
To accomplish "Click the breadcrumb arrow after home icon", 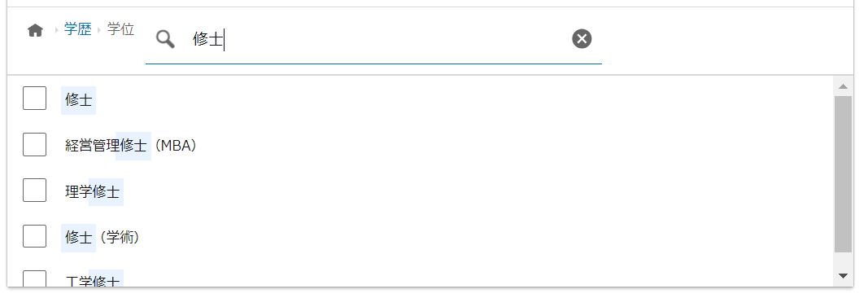I will pyautogui.click(x=56, y=30).
